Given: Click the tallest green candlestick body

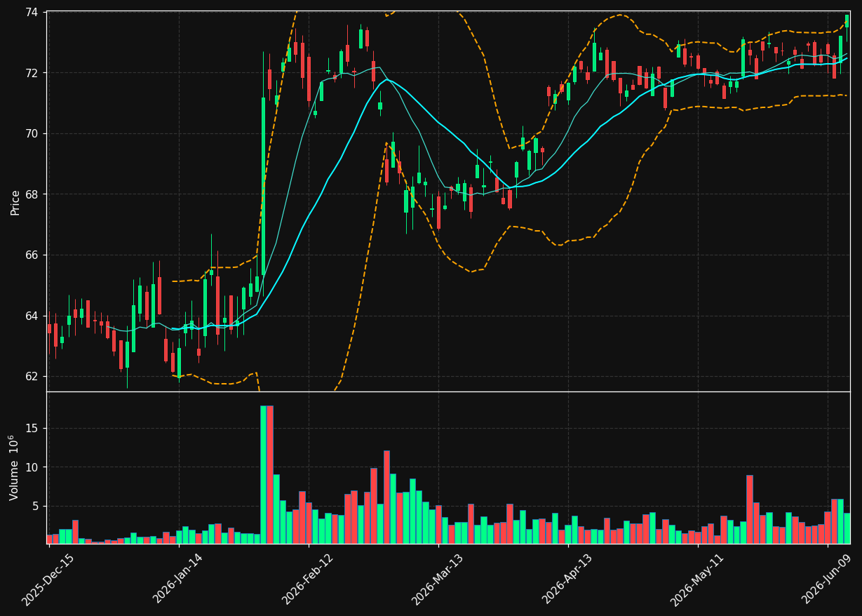Looking at the screenshot, I should tap(264, 187).
